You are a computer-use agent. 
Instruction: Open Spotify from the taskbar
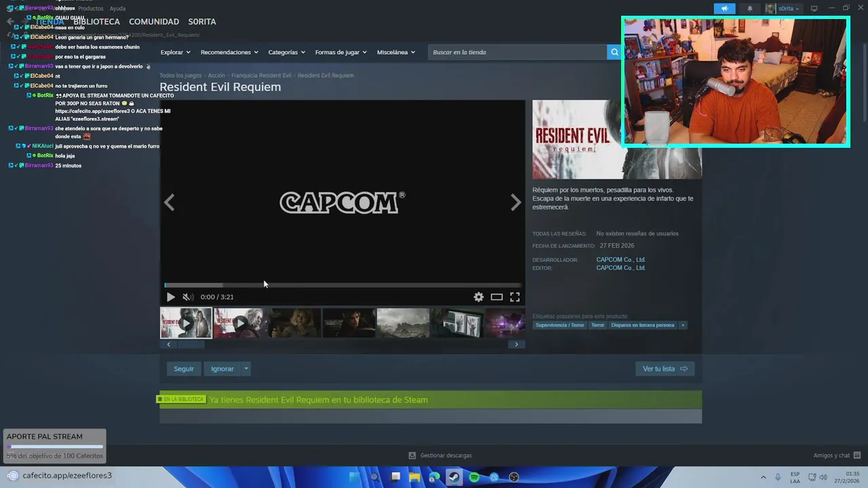coord(474,477)
